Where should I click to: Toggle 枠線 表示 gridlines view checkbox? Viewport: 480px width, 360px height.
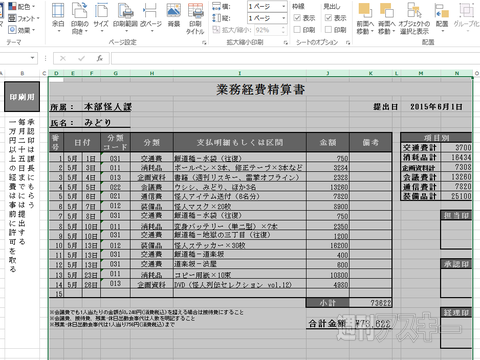[297, 18]
